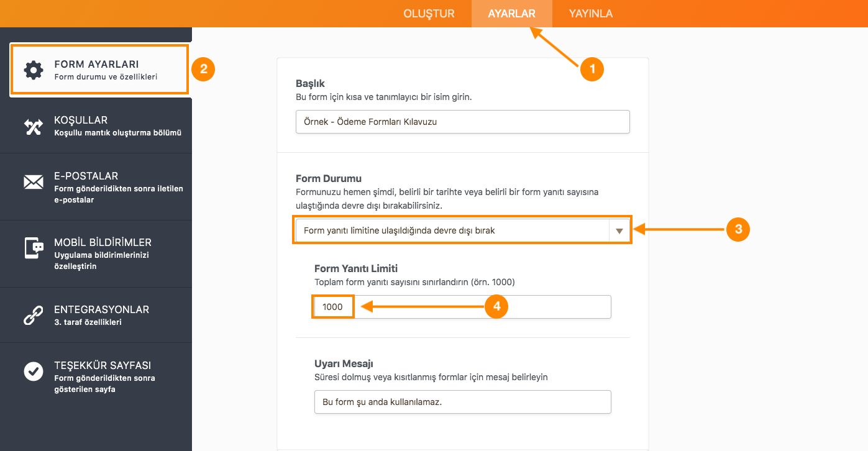868x451 pixels.
Task: Click the E-Postalar envelope icon
Action: 33,181
